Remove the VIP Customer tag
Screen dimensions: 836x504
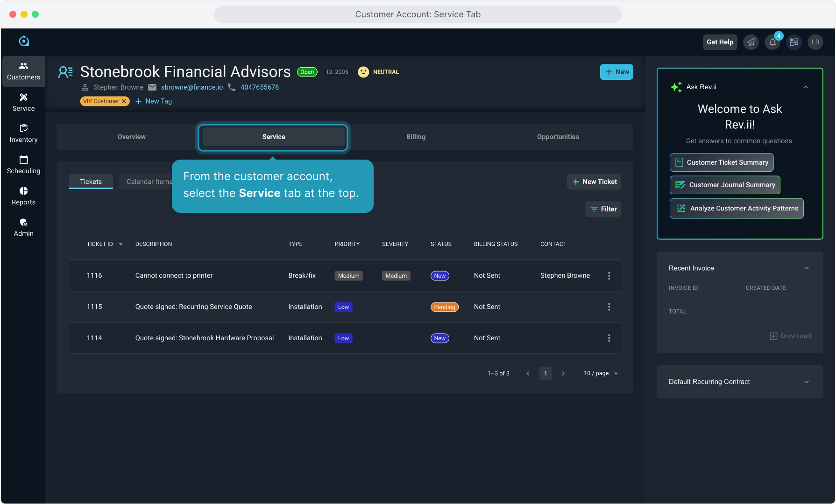tap(124, 101)
